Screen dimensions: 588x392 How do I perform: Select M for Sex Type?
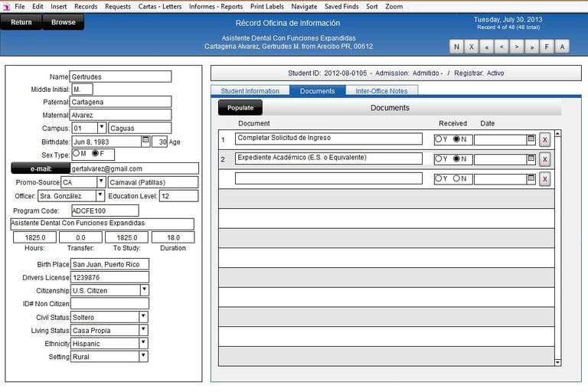click(x=77, y=153)
